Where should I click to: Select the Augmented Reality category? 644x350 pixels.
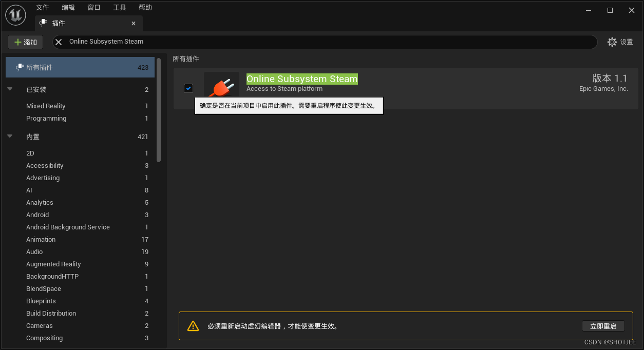80,264
